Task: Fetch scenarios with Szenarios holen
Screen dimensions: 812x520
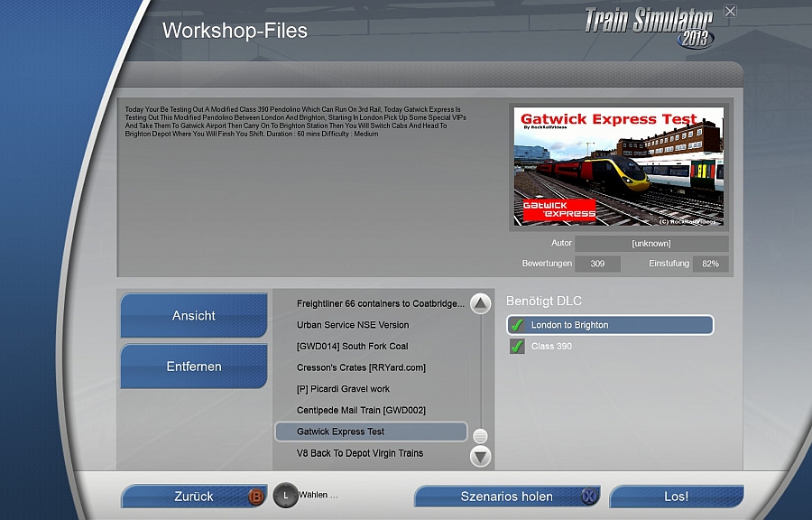Action: click(x=507, y=497)
